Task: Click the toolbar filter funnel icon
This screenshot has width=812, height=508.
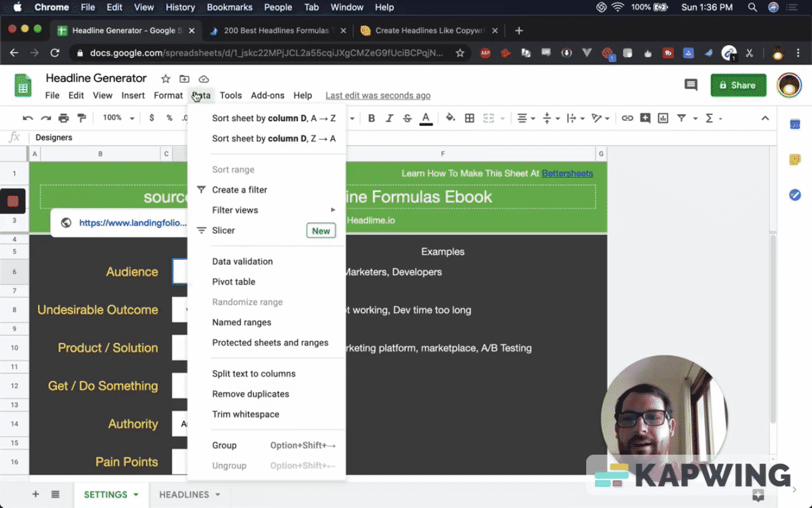Action: (x=681, y=118)
